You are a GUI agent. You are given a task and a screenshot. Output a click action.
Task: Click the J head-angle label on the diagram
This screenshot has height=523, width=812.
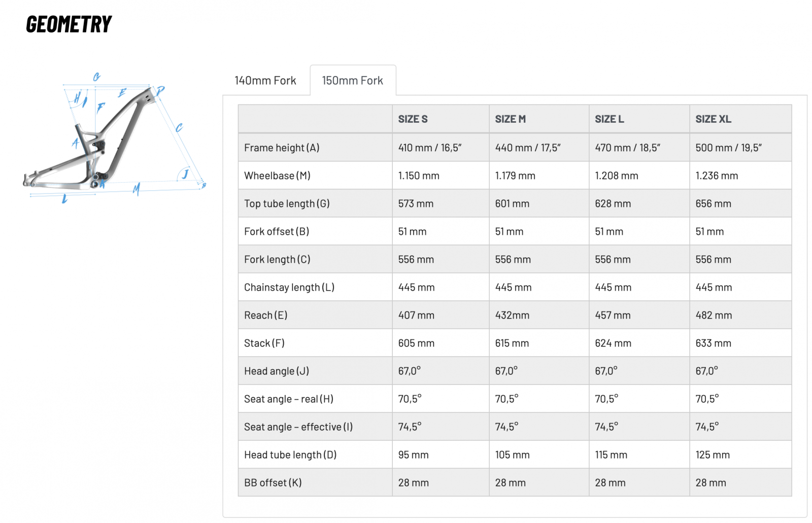185,174
